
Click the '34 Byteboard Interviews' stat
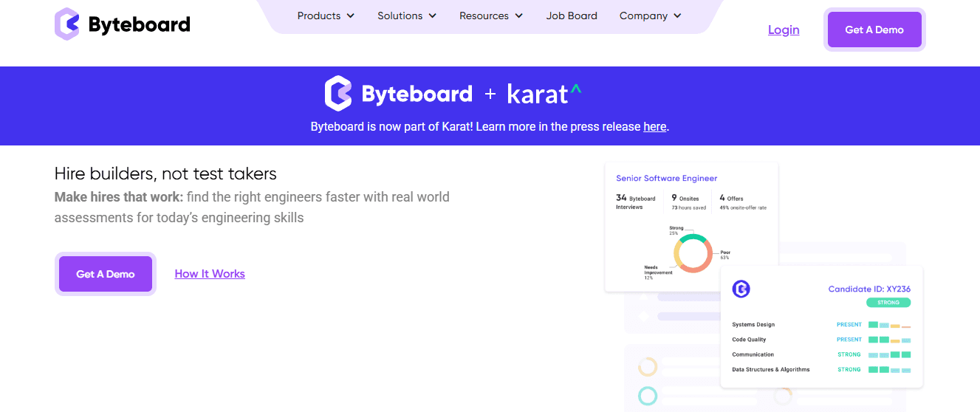[x=636, y=202]
